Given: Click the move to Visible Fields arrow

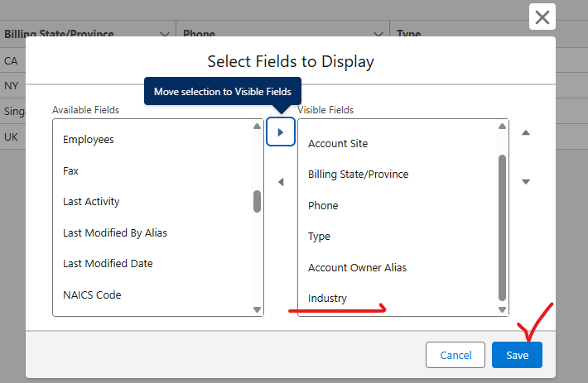Looking at the screenshot, I should click(281, 132).
